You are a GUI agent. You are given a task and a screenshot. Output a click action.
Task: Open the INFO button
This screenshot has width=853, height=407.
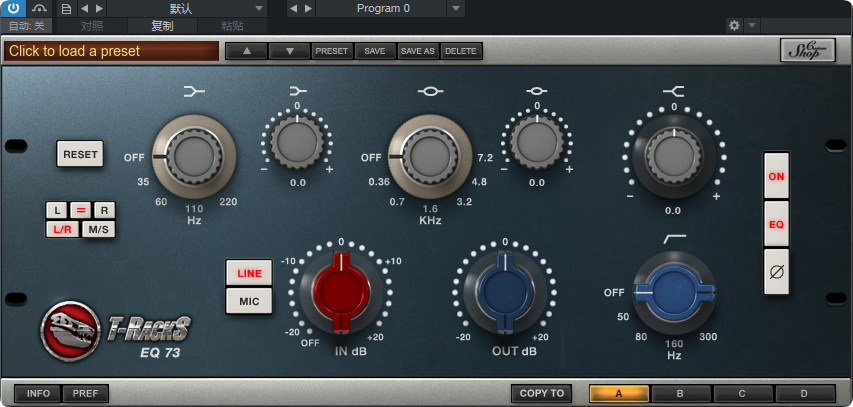click(x=39, y=393)
